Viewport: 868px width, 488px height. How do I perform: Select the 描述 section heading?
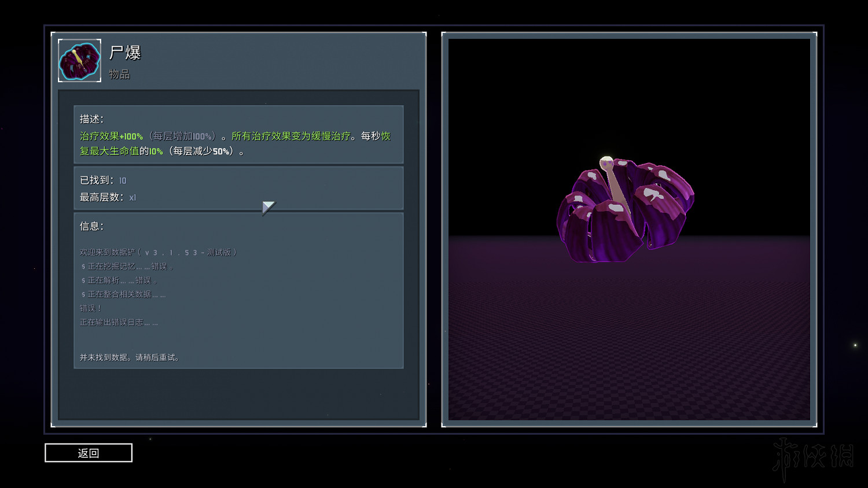(x=91, y=119)
